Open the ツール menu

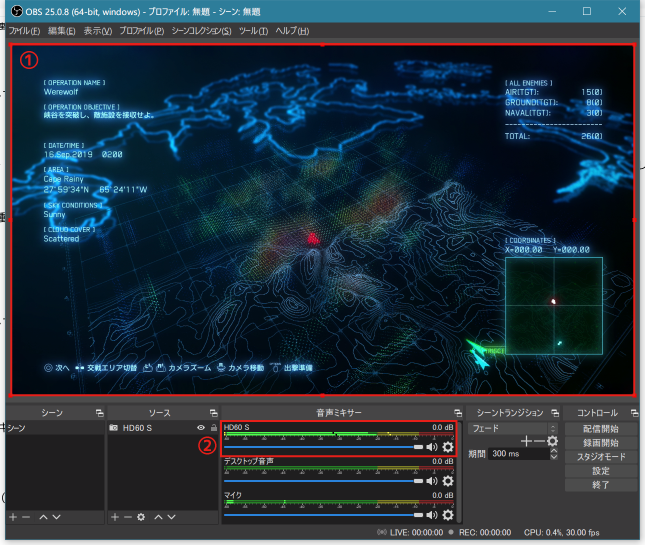[x=253, y=31]
